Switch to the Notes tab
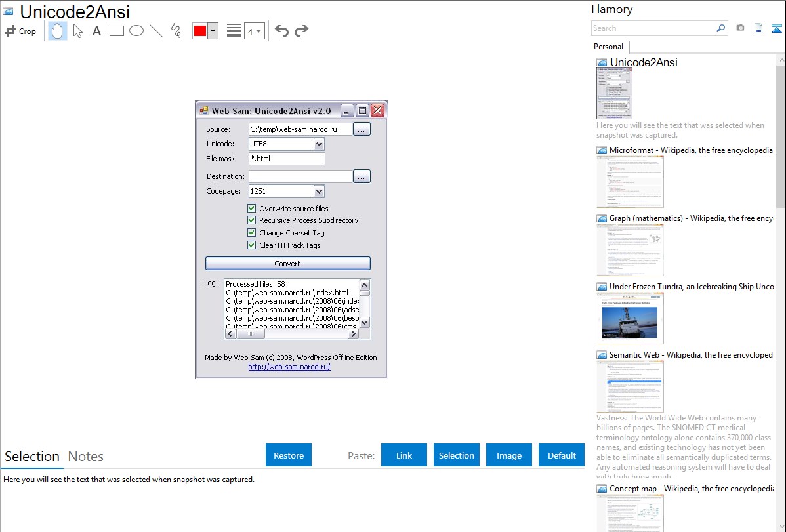Viewport: 786px width, 532px height. pos(86,457)
